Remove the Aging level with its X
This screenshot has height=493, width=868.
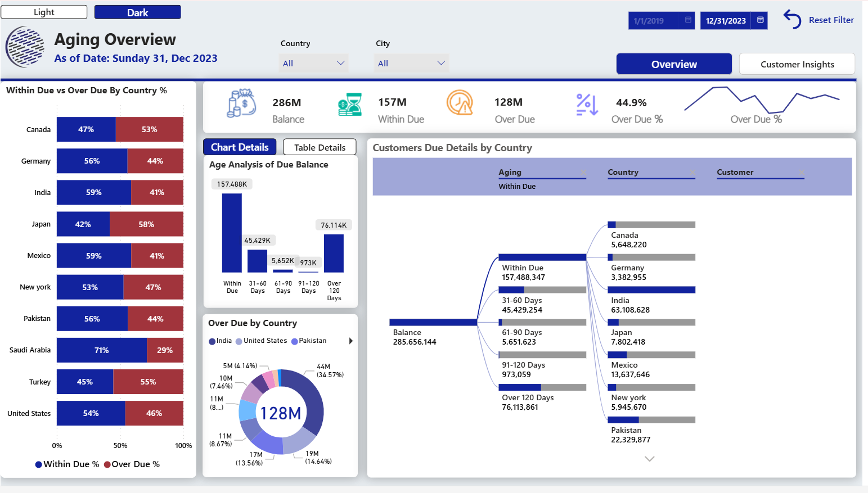(584, 172)
